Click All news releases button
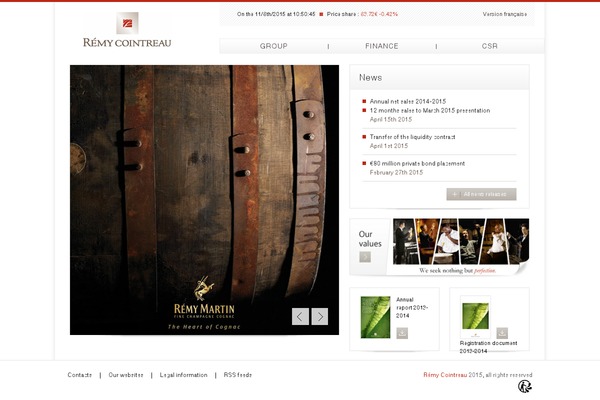The image size is (600, 400). [481, 194]
